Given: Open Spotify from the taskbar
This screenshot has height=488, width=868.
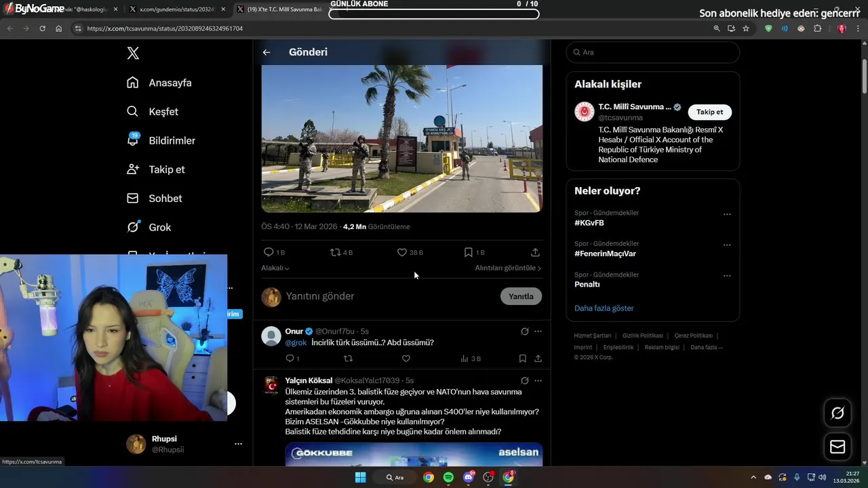Looking at the screenshot, I should tap(448, 477).
